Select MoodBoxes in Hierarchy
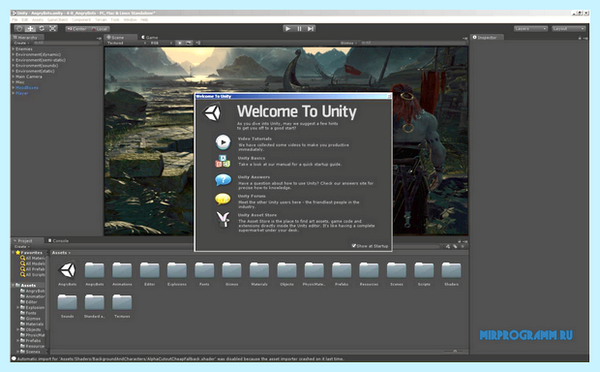Image resolution: width=600 pixels, height=372 pixels. coord(27,88)
